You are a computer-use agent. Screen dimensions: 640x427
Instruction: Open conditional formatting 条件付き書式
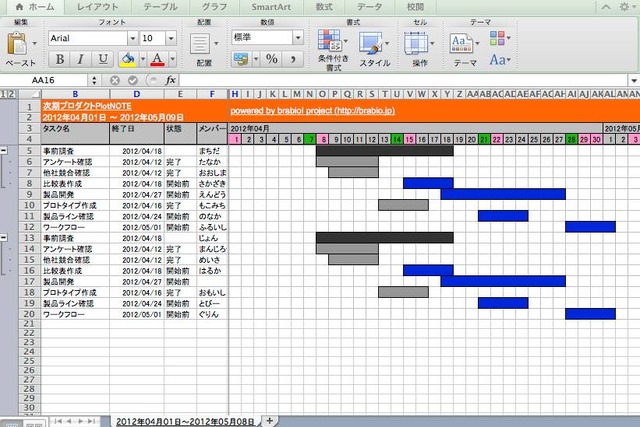click(331, 43)
